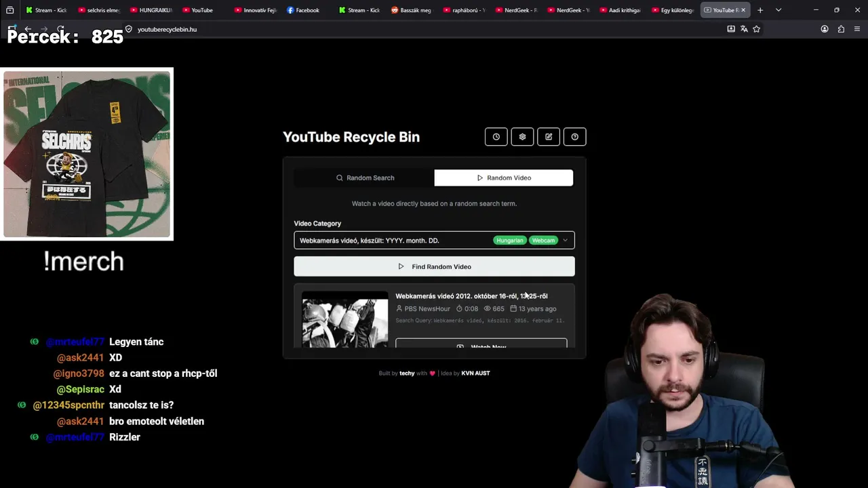The image size is (868, 488).
Task: Click the YouTube Recycle Bin heading
Action: pos(351,137)
